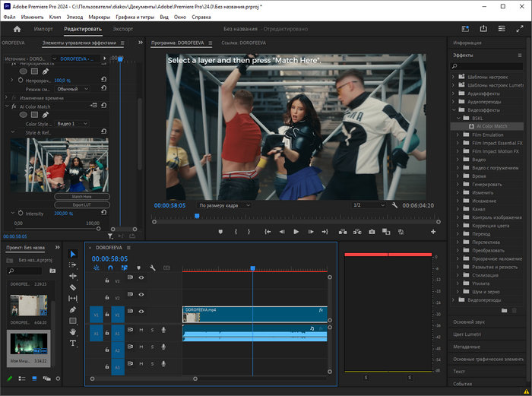Open the comparison view button
This screenshot has width=532, height=396.
click(x=386, y=232)
